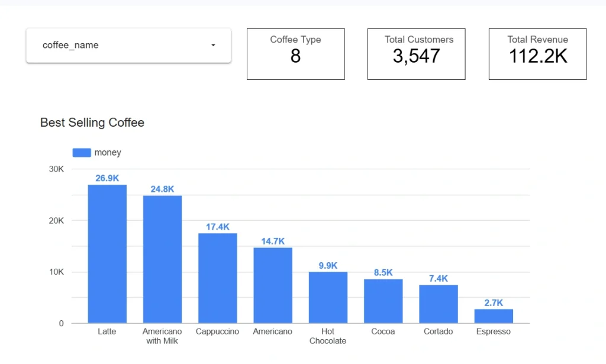Viewport: 606px width, 364px height.
Task: Click the Cappuccino bar in the chart
Action: (218, 278)
